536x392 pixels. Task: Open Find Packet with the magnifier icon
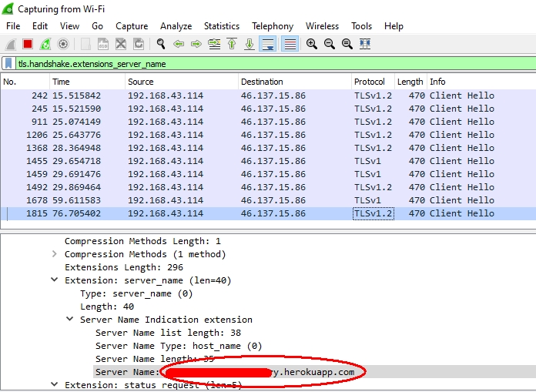coord(161,44)
